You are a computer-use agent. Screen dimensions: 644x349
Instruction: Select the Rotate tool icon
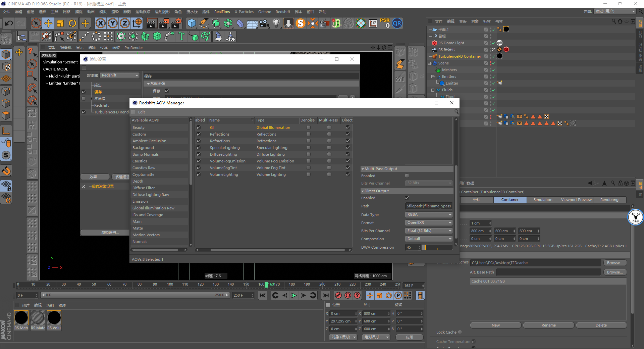click(x=72, y=23)
